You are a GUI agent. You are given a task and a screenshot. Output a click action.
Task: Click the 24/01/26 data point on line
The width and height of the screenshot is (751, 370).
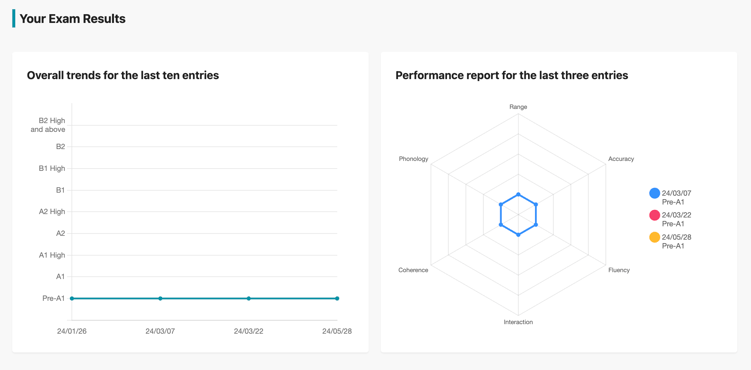72,298
